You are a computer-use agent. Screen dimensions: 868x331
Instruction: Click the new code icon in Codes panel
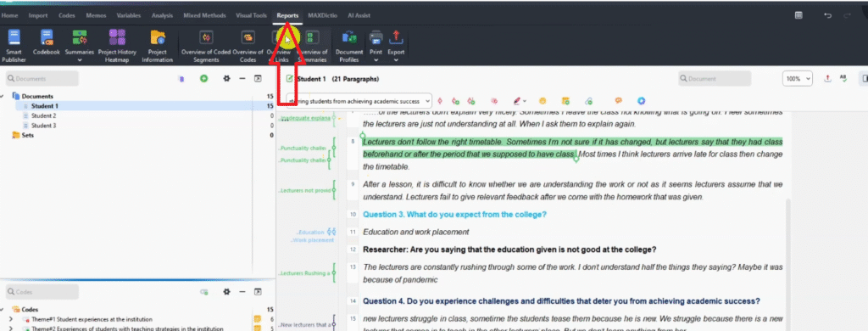click(204, 292)
